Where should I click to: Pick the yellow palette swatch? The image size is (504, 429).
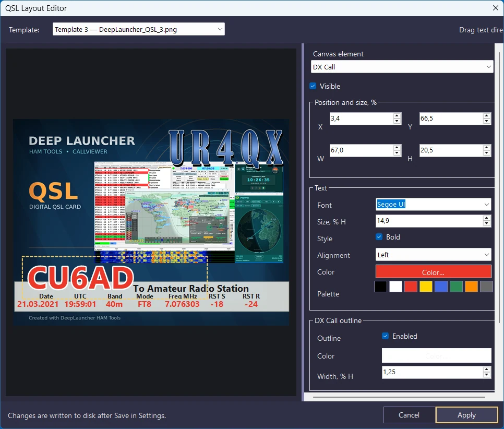pos(426,286)
